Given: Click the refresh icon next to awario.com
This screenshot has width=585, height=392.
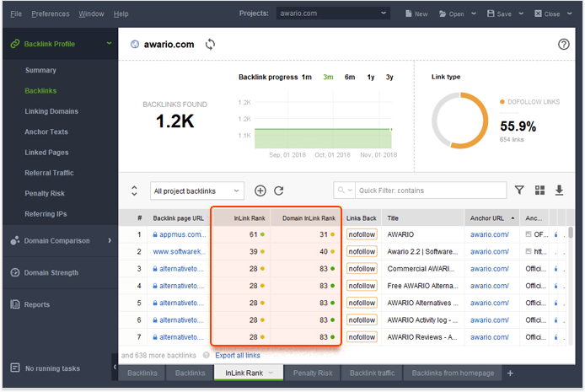Looking at the screenshot, I should [210, 45].
